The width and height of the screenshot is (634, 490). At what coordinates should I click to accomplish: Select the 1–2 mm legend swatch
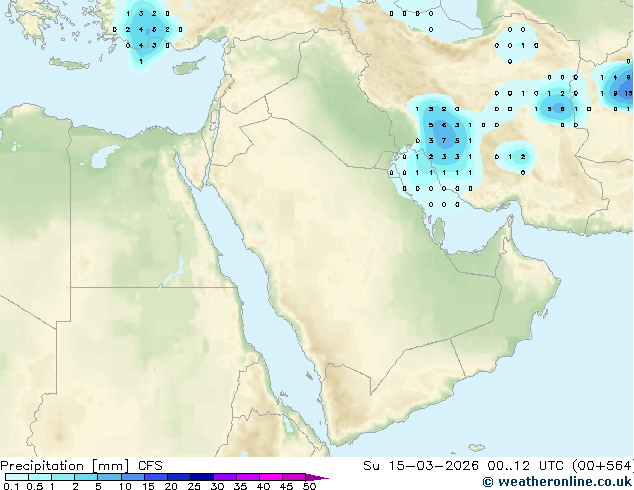(63, 477)
